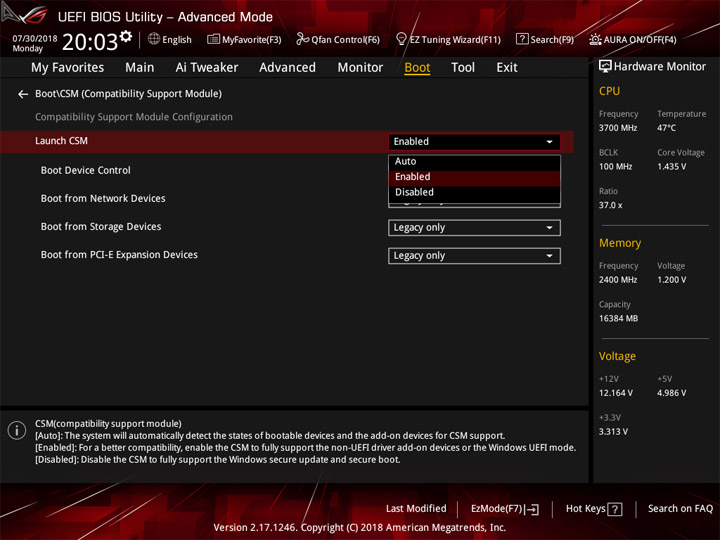Click the Hardware Monitor screen icon
Image resolution: width=720 pixels, height=540 pixels.
(x=605, y=67)
